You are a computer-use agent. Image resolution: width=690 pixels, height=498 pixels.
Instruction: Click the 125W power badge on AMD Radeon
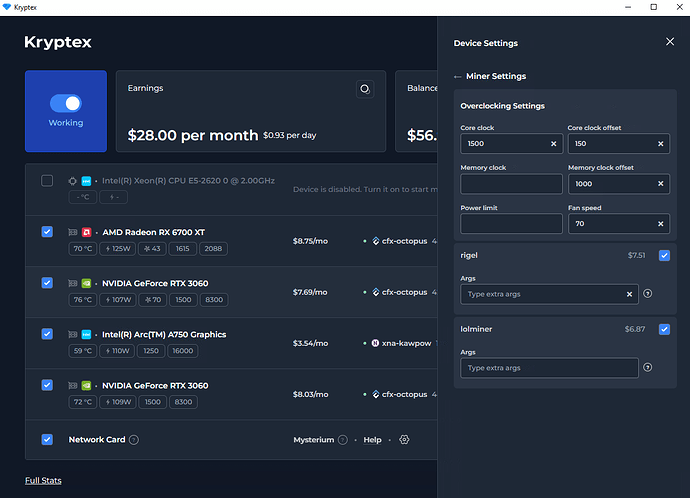118,249
